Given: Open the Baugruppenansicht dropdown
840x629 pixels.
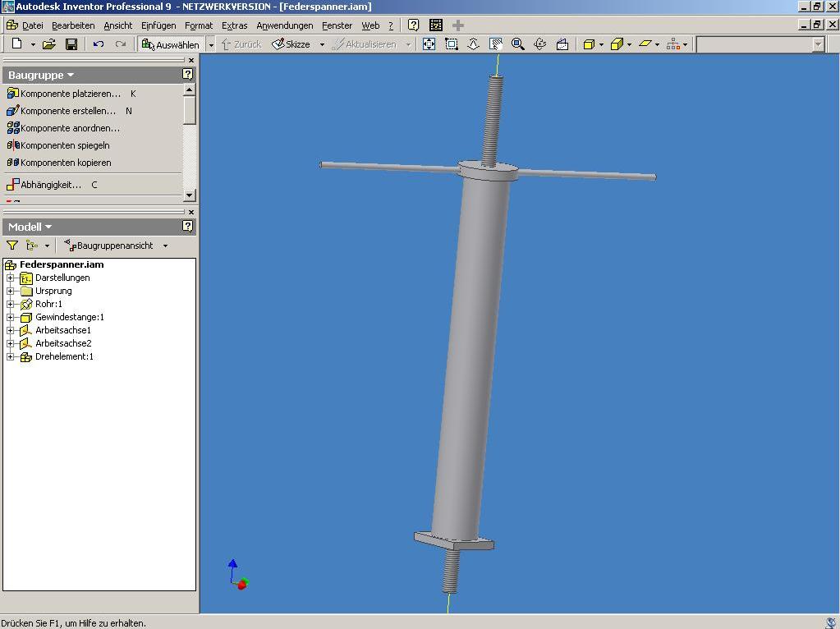Looking at the screenshot, I should (164, 246).
